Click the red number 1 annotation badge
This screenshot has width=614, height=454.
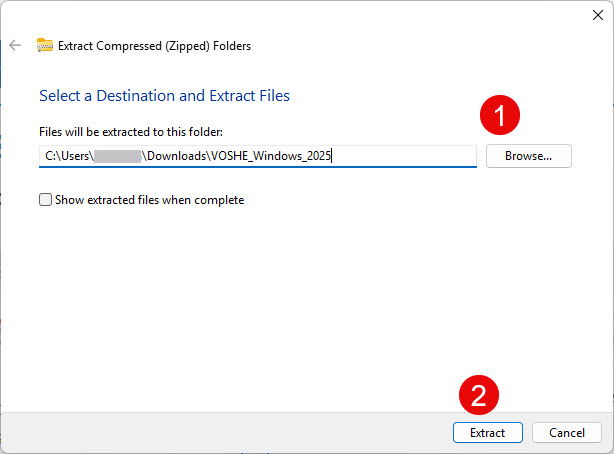click(500, 116)
